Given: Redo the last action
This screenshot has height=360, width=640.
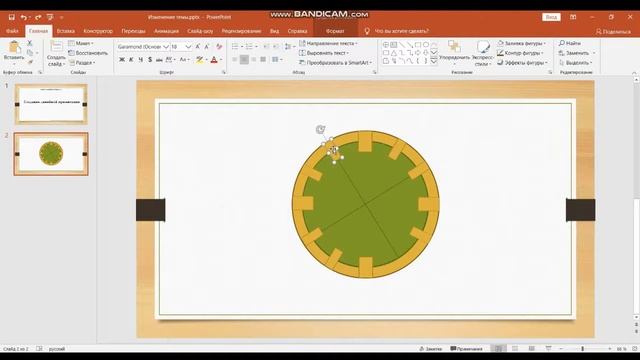Looking at the screenshot, I should point(38,17).
